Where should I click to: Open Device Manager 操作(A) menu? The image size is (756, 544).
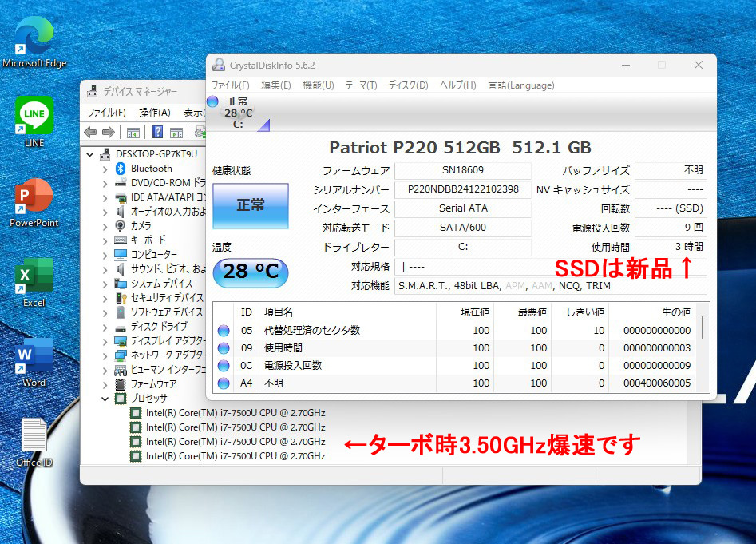pos(155,113)
